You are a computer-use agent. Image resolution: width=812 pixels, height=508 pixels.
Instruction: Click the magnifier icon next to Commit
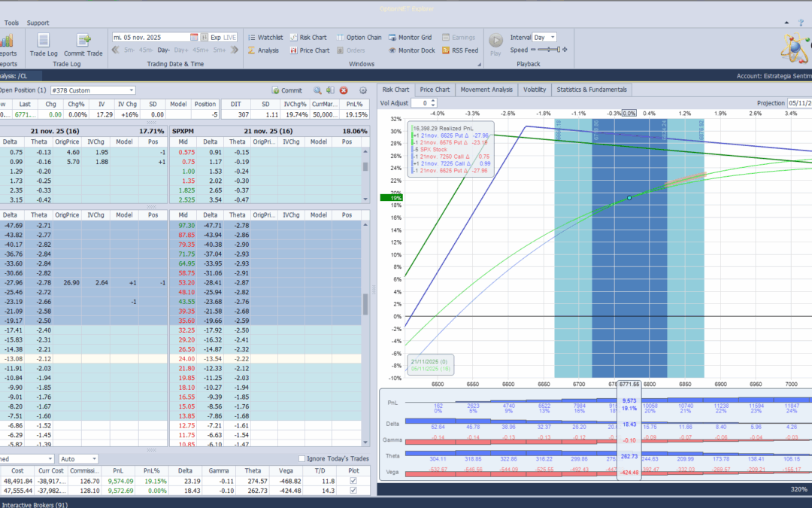[317, 90]
